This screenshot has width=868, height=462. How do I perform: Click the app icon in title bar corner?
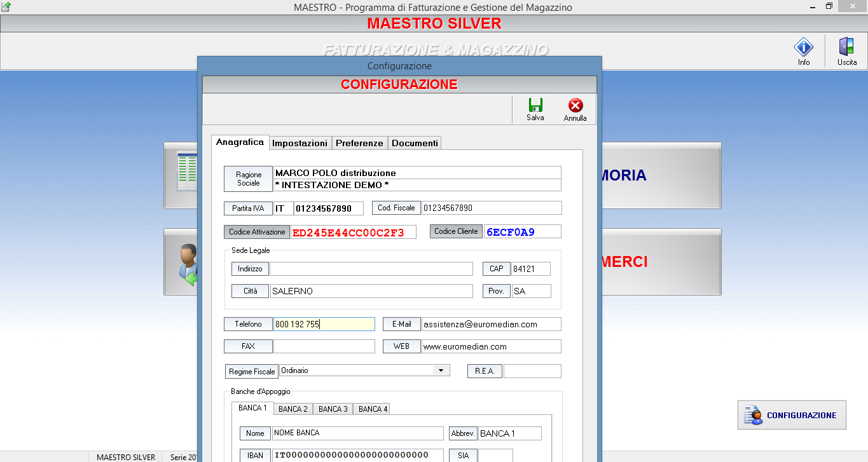[x=7, y=6]
